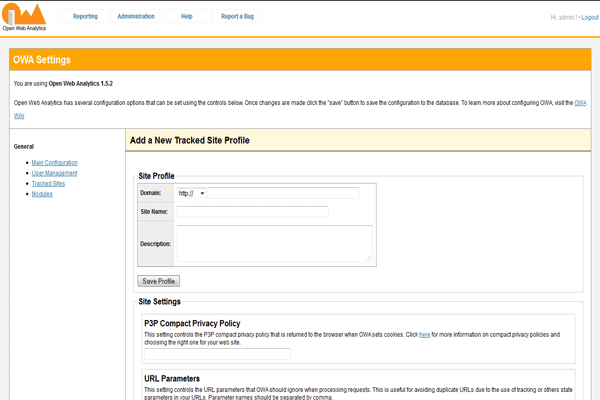Open the Help menu item
600x400 pixels.
click(187, 17)
